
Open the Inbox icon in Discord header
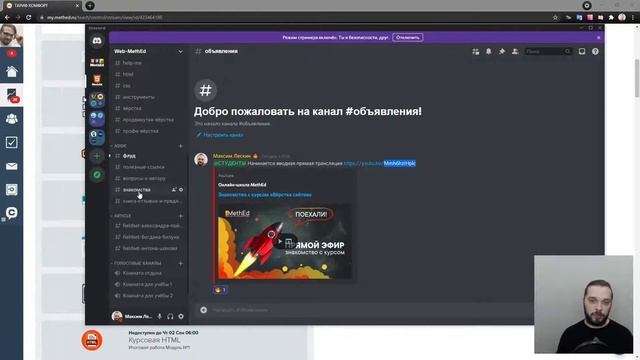pyautogui.click(x=582, y=51)
